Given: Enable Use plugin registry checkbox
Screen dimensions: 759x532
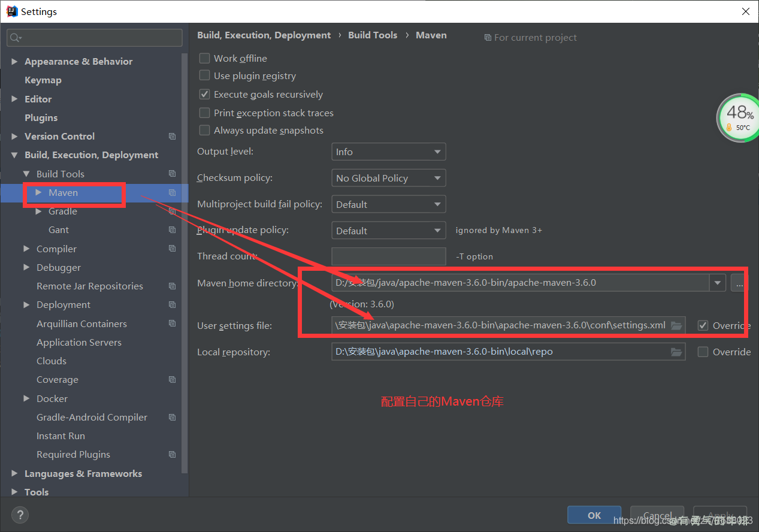Looking at the screenshot, I should 204,75.
